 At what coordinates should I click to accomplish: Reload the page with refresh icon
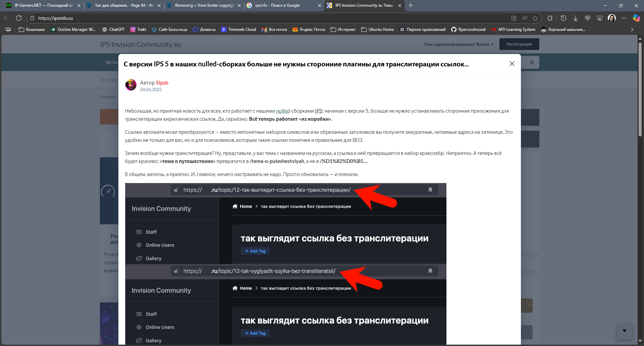coord(19,18)
